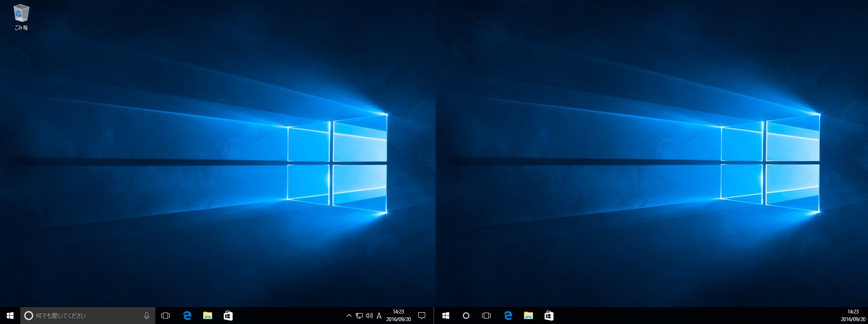Open network status tray icon
The height and width of the screenshot is (324, 868).
click(359, 316)
